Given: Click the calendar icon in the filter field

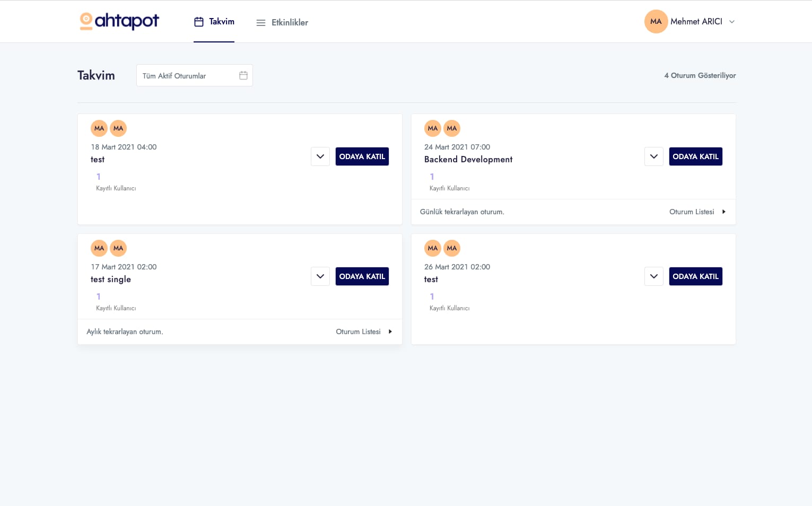Looking at the screenshot, I should pyautogui.click(x=243, y=75).
